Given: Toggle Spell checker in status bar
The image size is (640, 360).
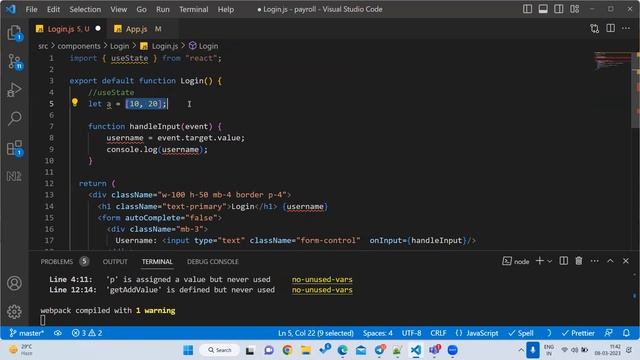Looking at the screenshot, I should (x=521, y=333).
